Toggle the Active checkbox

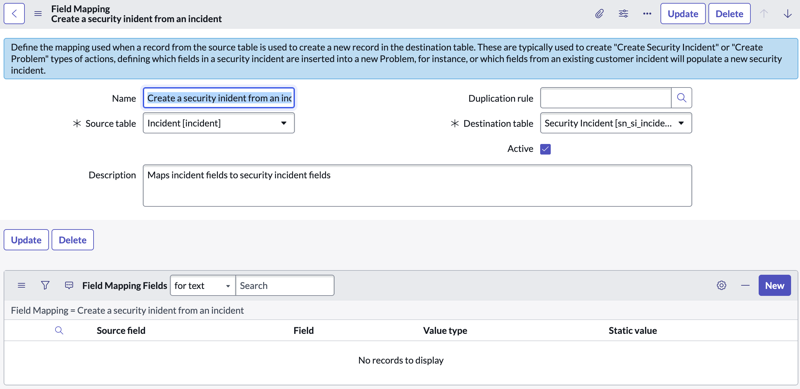(x=545, y=149)
